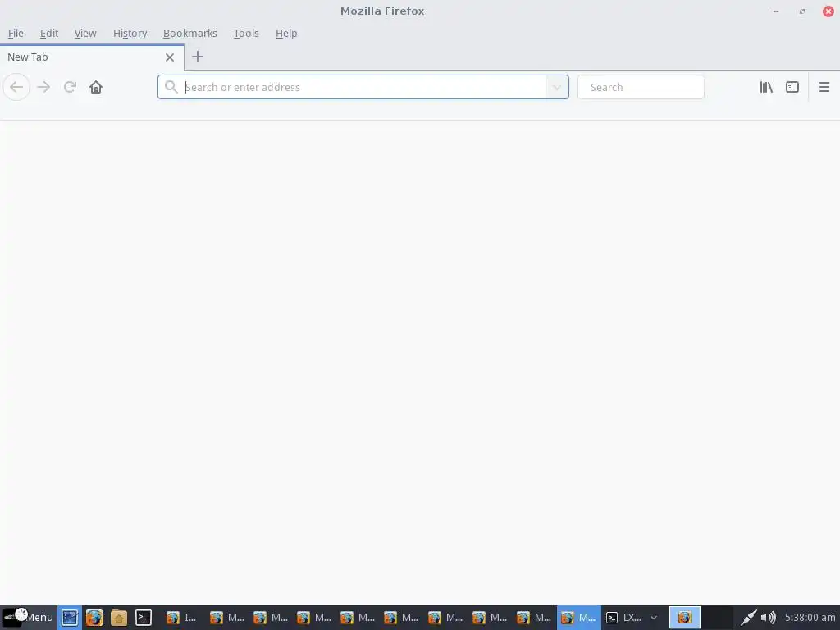Switch to the empty second workspace in pager

point(717,618)
